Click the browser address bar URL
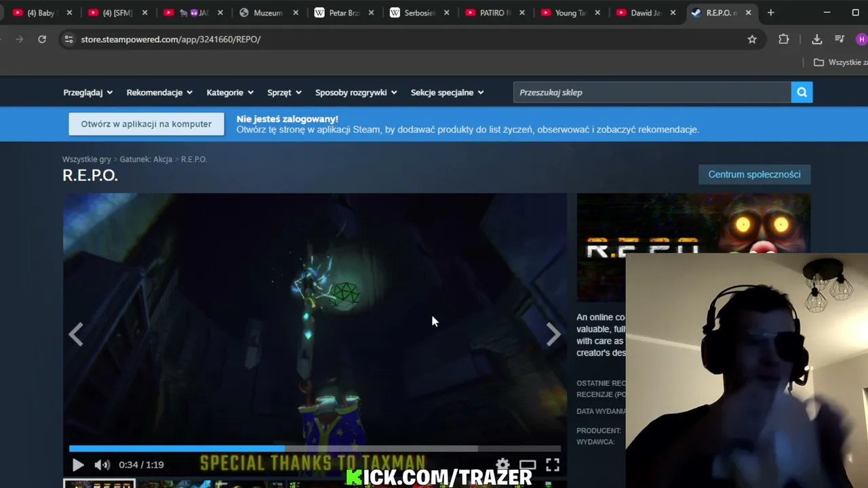Image resolution: width=868 pixels, height=488 pixels. (x=171, y=39)
